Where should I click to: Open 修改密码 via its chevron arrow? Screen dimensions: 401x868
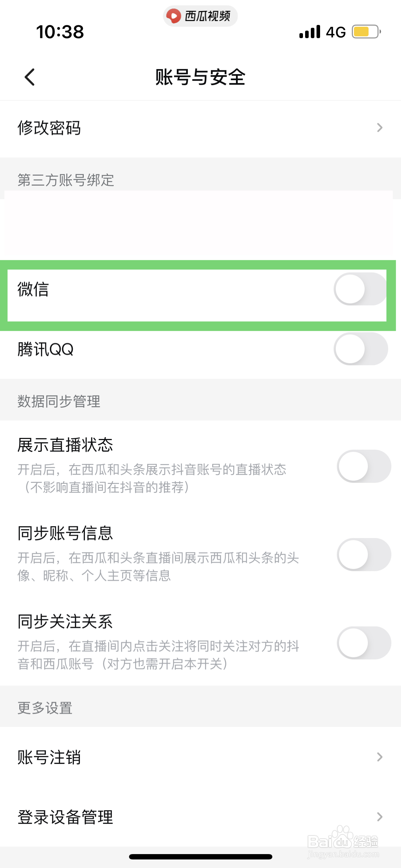point(380,128)
